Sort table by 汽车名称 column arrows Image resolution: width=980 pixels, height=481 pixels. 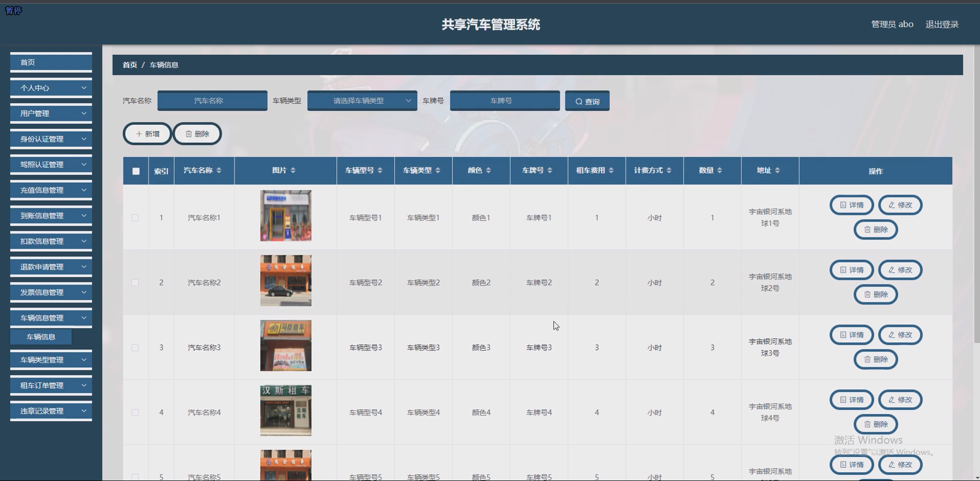point(219,170)
